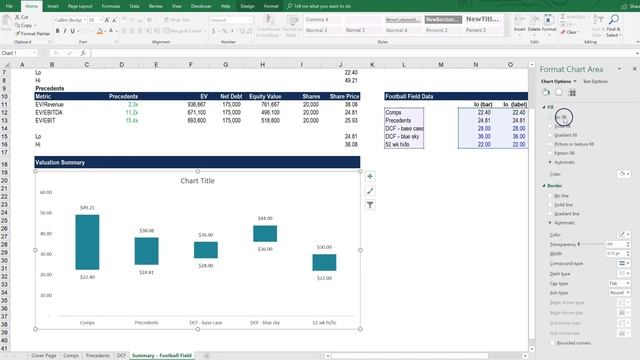This screenshot has width=640, height=360.
Task: Open the Join type Round dropdown
Action: click(619, 293)
